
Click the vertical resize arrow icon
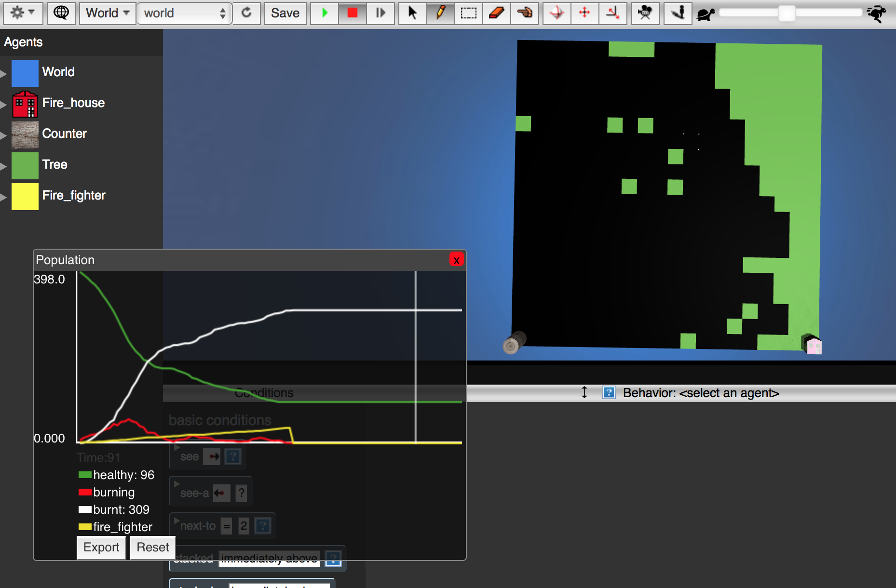click(584, 393)
